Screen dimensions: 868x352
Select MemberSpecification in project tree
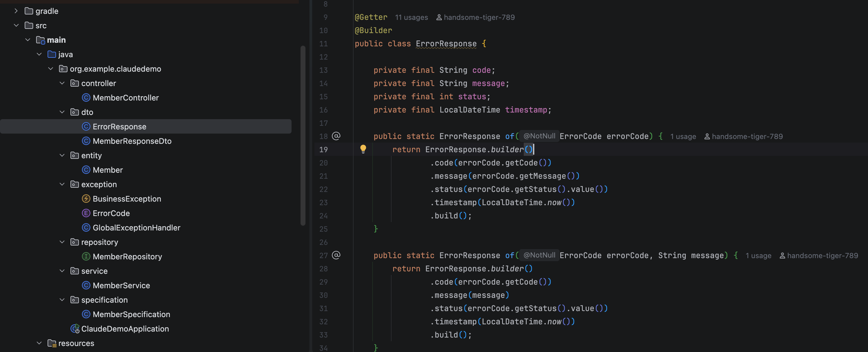[x=131, y=314]
